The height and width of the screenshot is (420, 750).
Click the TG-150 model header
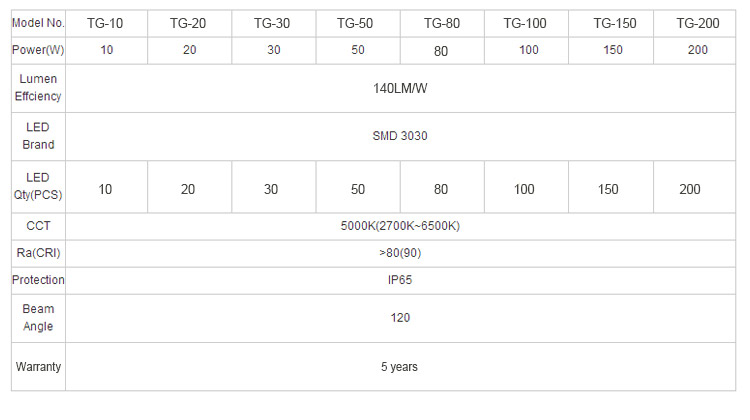tap(611, 23)
